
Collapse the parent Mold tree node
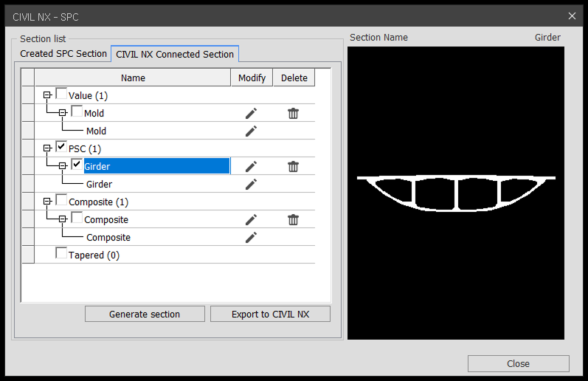pos(63,113)
